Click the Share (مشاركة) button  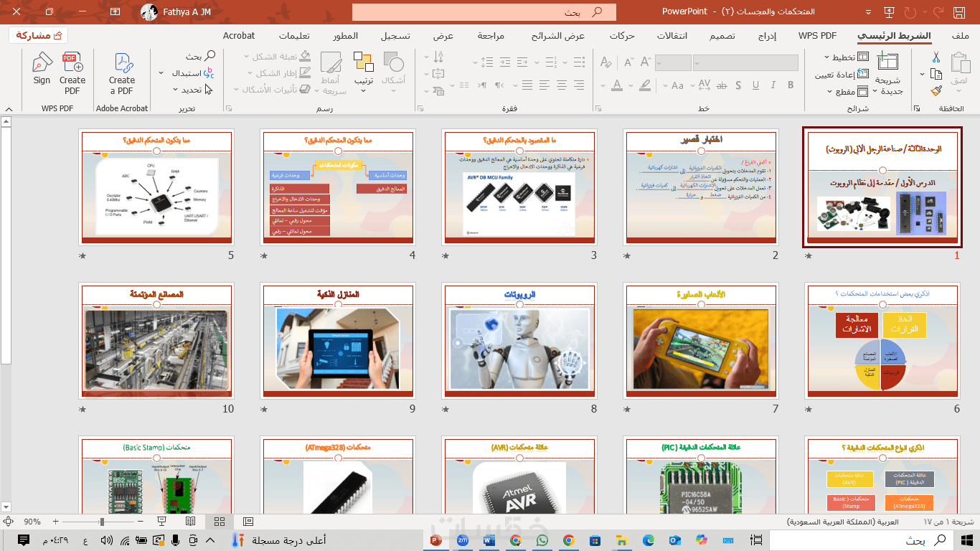click(39, 36)
